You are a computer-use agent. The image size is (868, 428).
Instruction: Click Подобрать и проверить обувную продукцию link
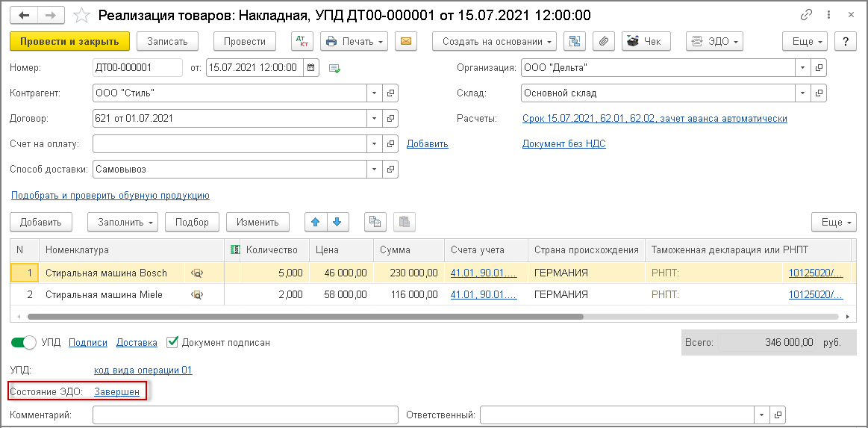click(110, 196)
